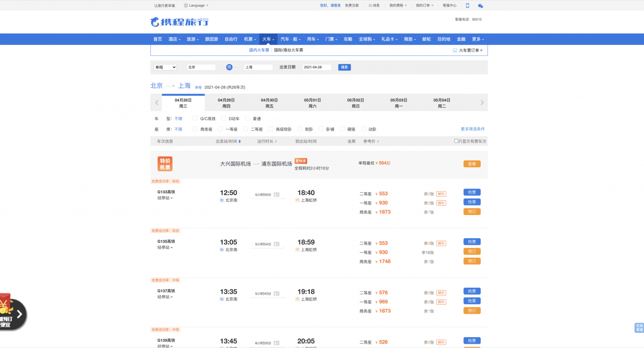The height and width of the screenshot is (348, 644).
Task: Click 抢票 for G135 二等座
Action: [472, 241]
